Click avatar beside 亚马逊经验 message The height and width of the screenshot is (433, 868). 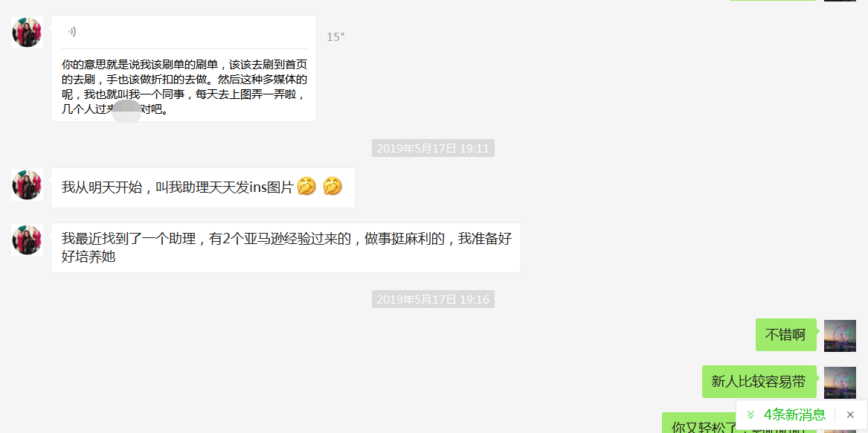pos(27,240)
